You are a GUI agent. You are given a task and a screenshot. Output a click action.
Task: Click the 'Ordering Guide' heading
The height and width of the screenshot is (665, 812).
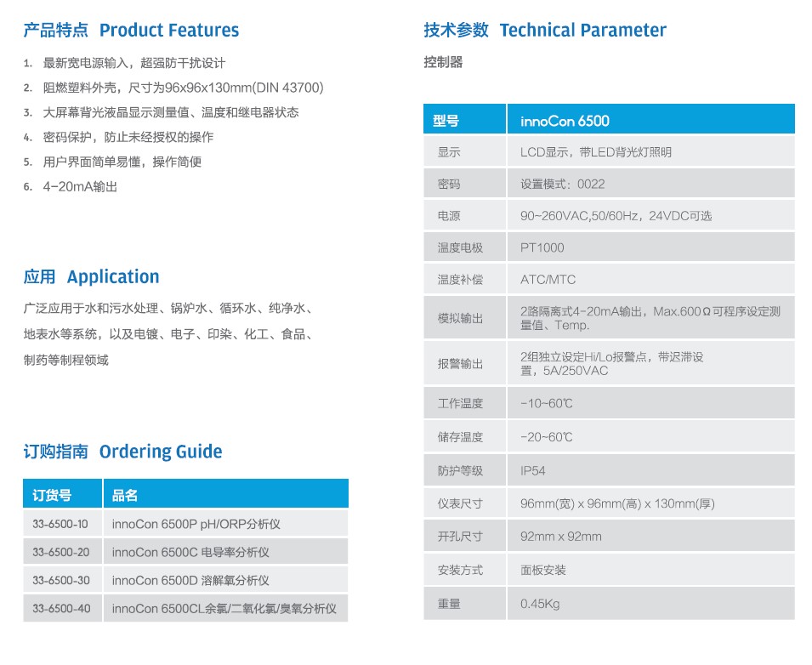[161, 452]
